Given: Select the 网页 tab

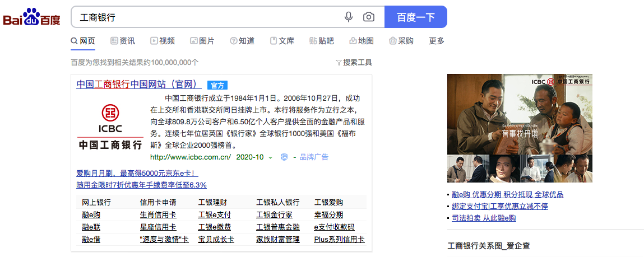Looking at the screenshot, I should point(83,41).
